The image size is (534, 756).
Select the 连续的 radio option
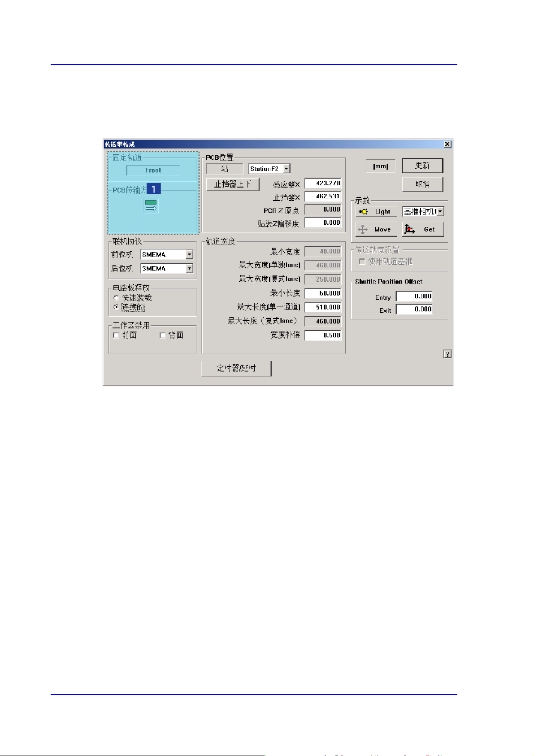(117, 307)
